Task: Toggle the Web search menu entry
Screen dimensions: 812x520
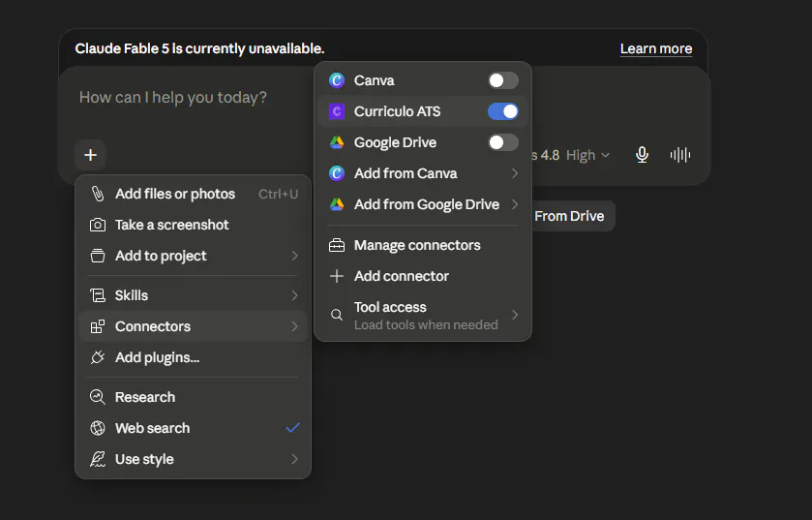Action: (194, 428)
